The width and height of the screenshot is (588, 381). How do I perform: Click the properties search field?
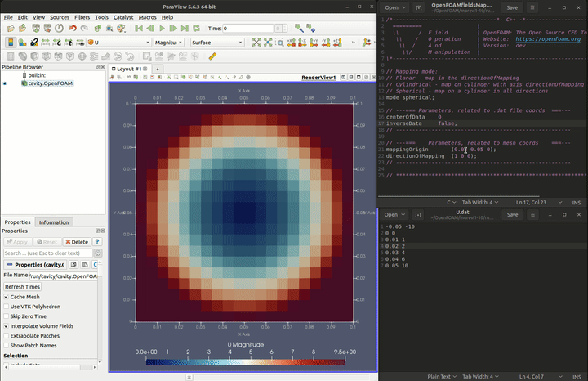[x=47, y=253]
